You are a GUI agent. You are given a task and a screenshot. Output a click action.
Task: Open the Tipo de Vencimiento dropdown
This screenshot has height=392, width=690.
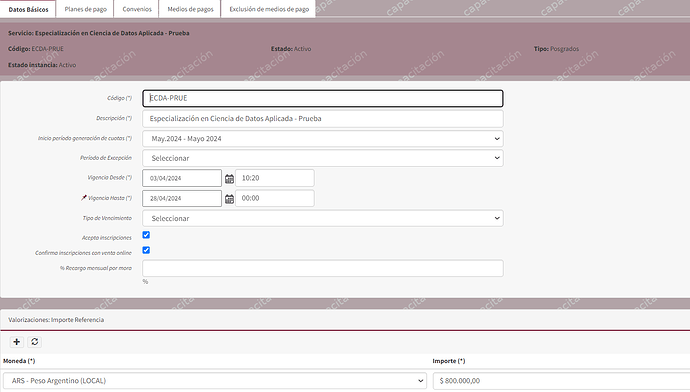pyautogui.click(x=323, y=218)
